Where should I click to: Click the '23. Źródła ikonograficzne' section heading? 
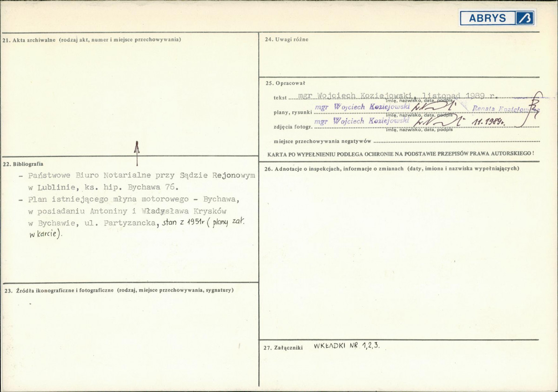pos(119,290)
